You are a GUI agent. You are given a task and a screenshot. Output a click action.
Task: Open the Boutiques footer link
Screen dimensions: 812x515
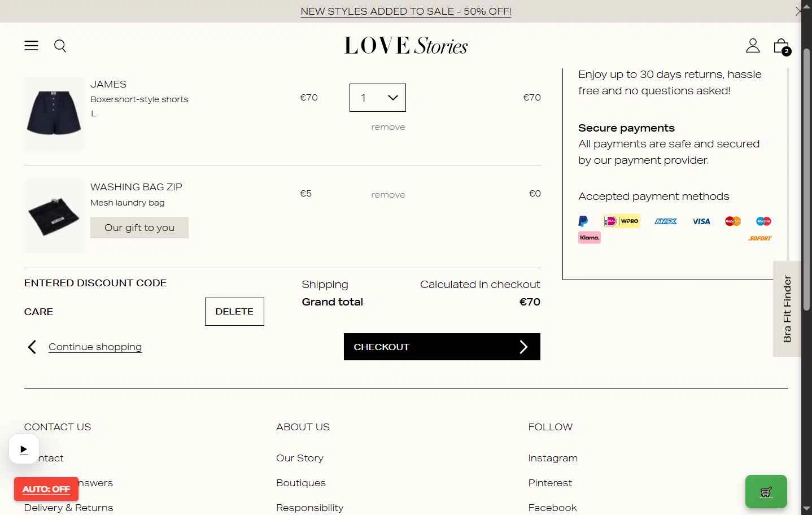301,483
